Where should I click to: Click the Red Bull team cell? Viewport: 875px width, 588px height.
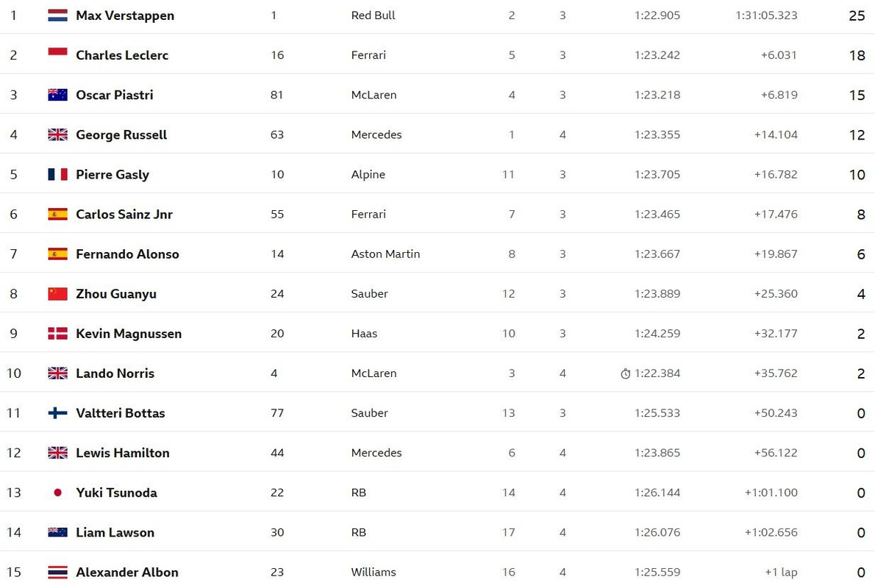click(x=374, y=15)
